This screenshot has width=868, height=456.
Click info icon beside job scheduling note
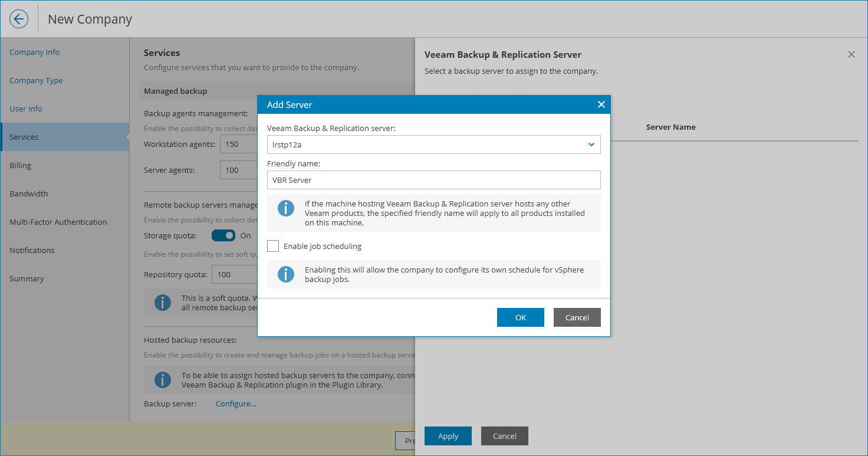286,274
